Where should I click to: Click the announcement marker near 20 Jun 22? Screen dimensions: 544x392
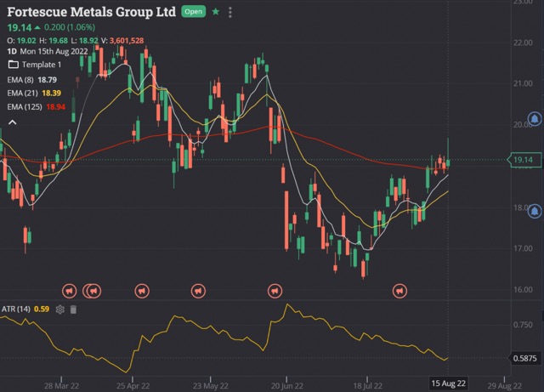[275, 291]
